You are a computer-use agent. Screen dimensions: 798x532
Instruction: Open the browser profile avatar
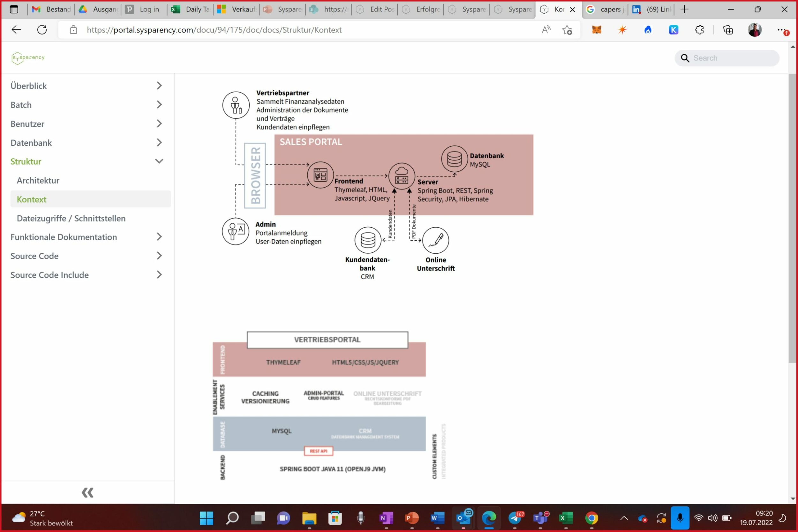pyautogui.click(x=755, y=30)
